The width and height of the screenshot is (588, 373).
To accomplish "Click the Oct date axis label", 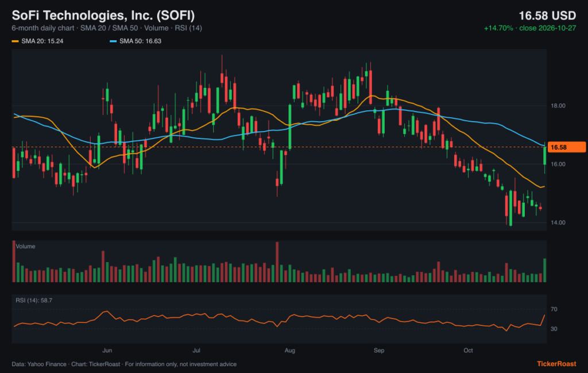I will [468, 351].
